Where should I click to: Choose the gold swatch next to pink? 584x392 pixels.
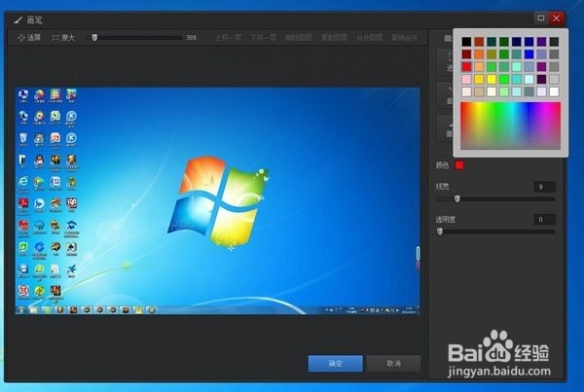(x=479, y=79)
